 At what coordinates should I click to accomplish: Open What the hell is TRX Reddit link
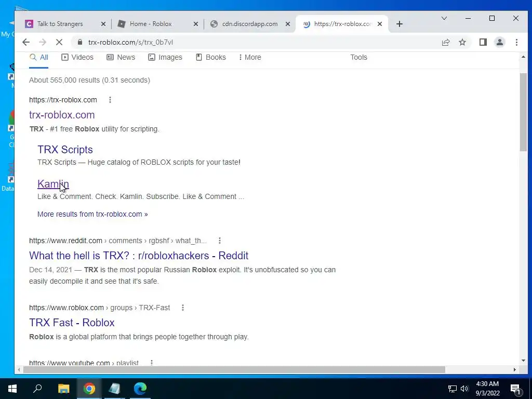[139, 256]
